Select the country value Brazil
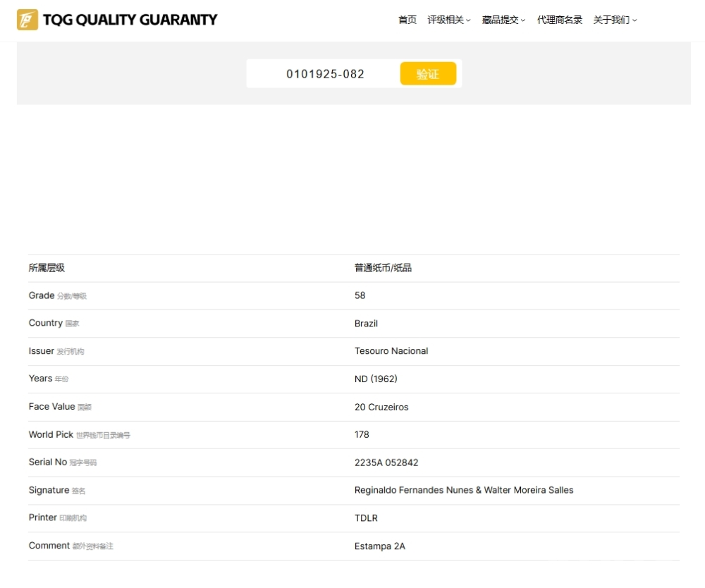Viewport: 705px width, 588px height. (366, 324)
